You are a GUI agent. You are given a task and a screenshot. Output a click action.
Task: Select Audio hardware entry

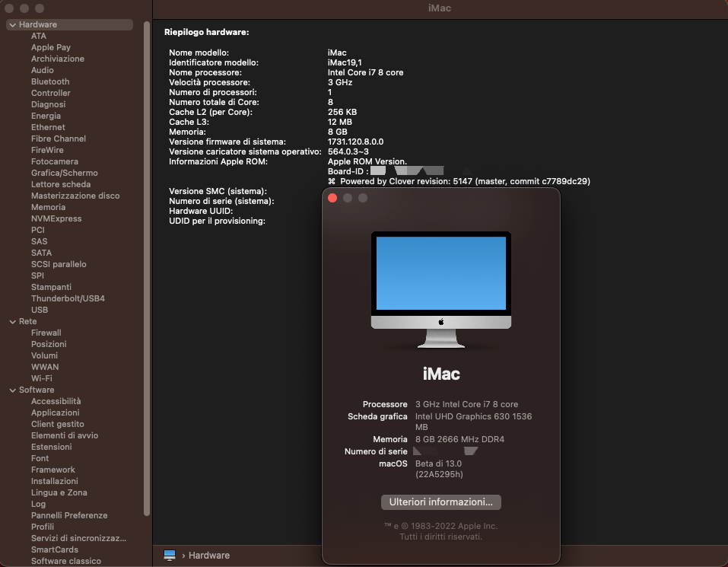43,70
